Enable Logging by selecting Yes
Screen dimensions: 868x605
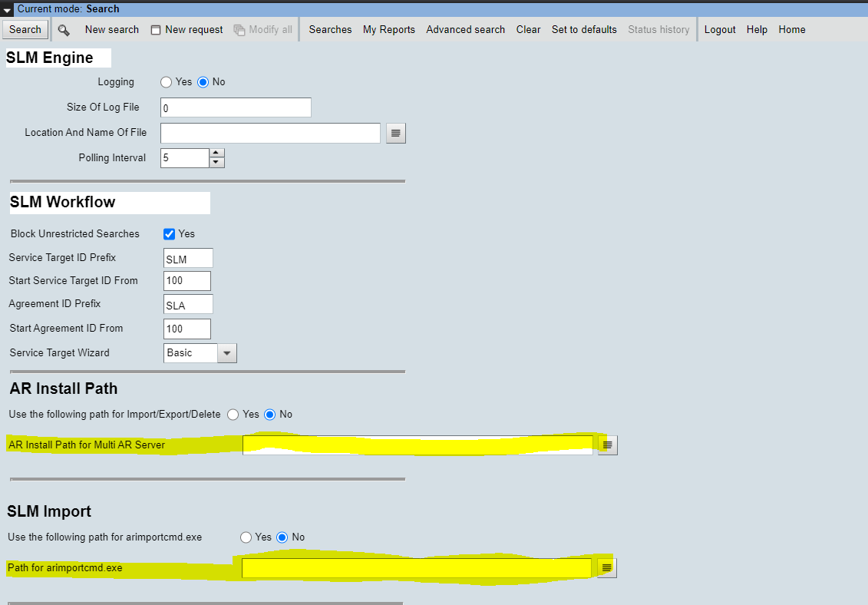(x=166, y=81)
